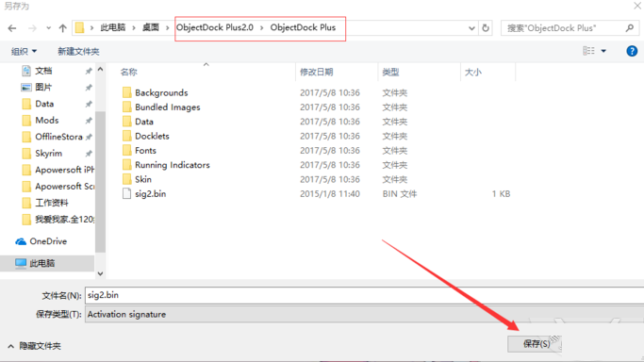
Task: Change the view layout icon
Action: coord(588,51)
